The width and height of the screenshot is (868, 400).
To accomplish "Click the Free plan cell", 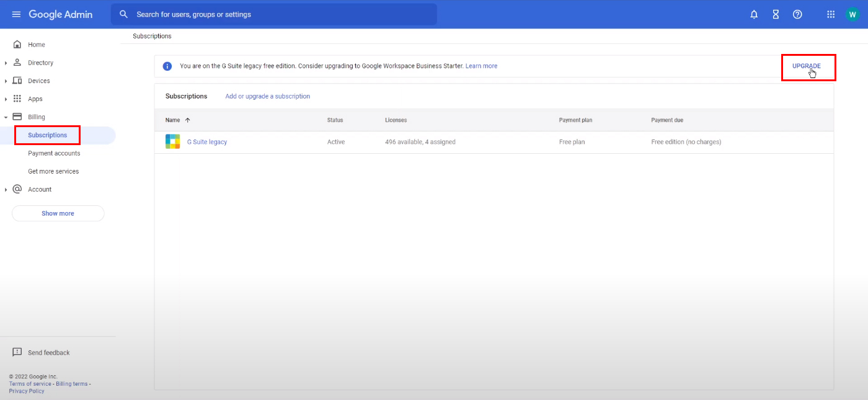I will tap(572, 142).
